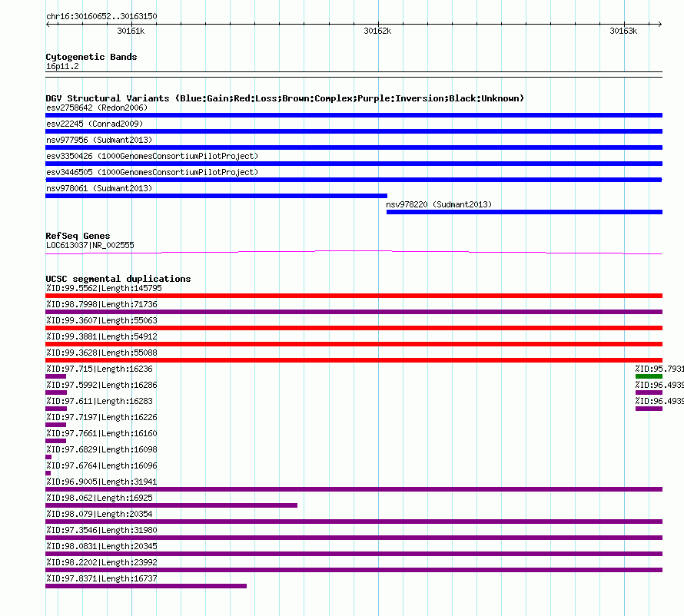Open variant esv2758642 (Redon2006) label
Screen dimensions: 684x616
(97, 108)
